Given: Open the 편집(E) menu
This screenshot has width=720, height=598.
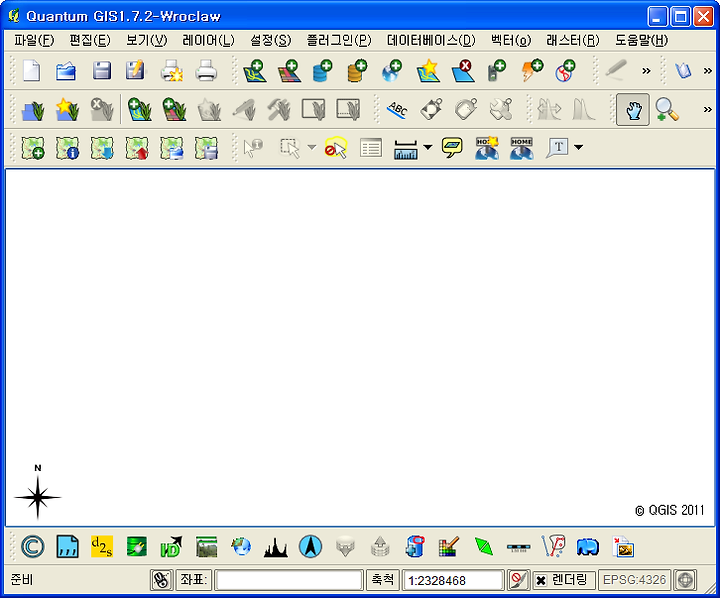Looking at the screenshot, I should 90,40.
